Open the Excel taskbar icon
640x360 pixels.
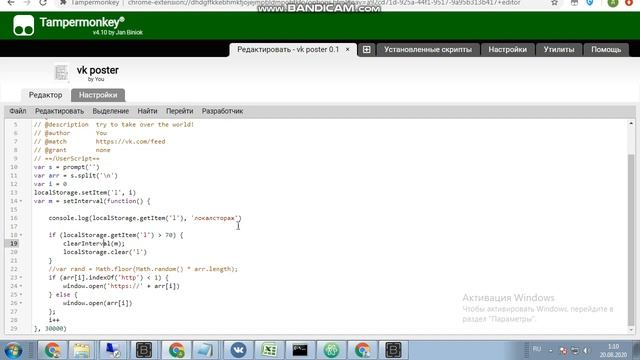pos(269,350)
